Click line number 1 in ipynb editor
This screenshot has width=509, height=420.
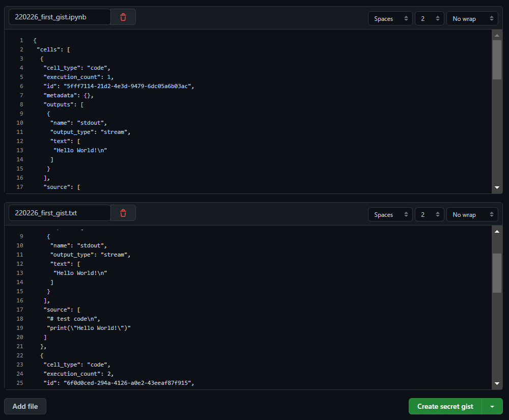[21, 40]
